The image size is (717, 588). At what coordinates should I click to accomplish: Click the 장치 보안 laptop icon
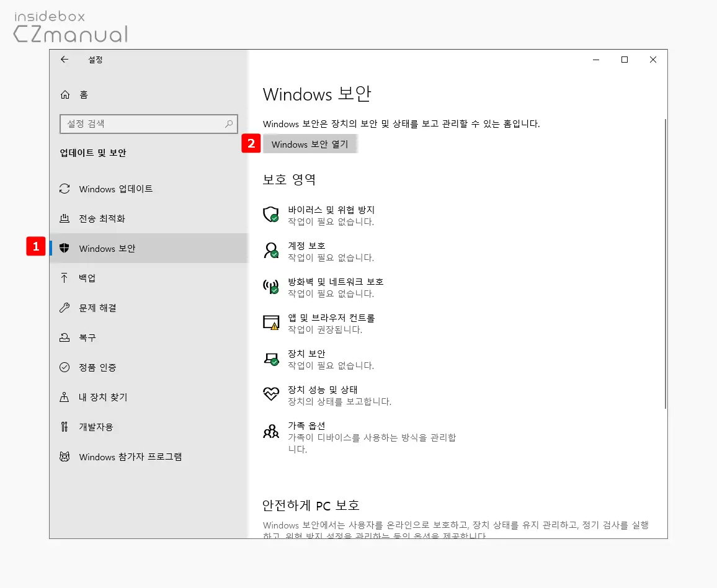pyautogui.click(x=270, y=359)
